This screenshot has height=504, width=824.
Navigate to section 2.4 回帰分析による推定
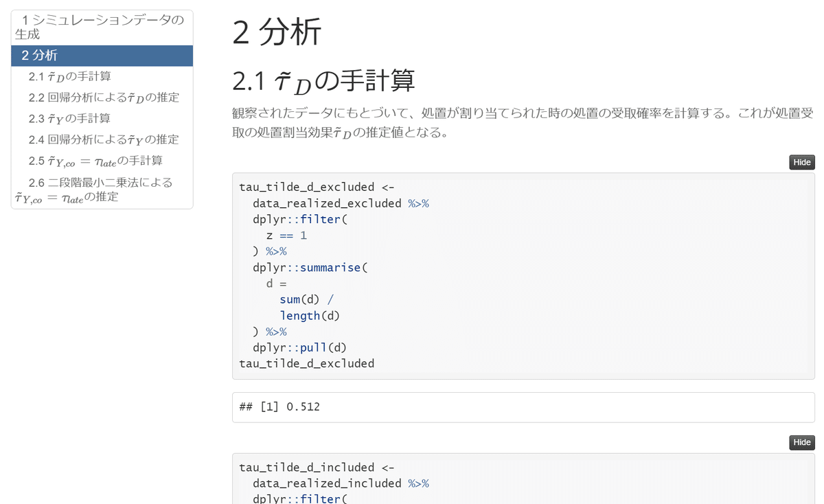click(102, 139)
